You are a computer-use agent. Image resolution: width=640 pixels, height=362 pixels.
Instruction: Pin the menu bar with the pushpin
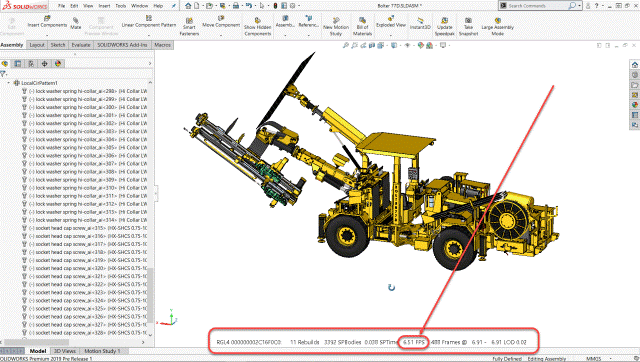(173, 6)
